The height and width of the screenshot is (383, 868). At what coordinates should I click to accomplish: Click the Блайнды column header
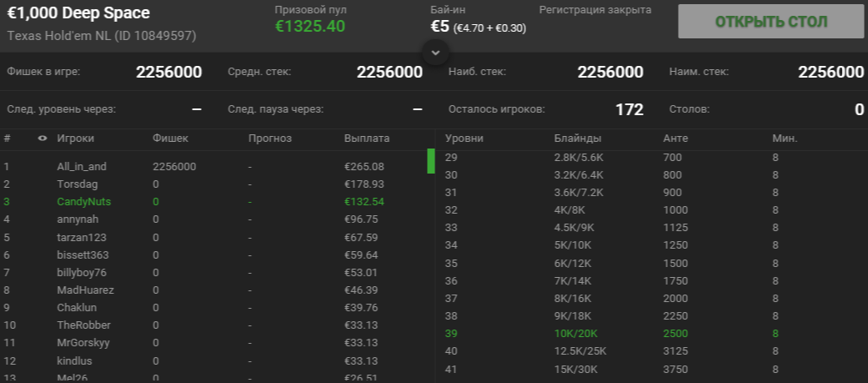(x=577, y=139)
